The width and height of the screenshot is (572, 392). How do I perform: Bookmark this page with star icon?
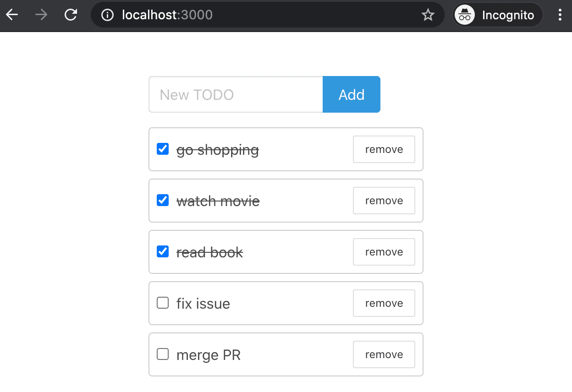point(428,15)
